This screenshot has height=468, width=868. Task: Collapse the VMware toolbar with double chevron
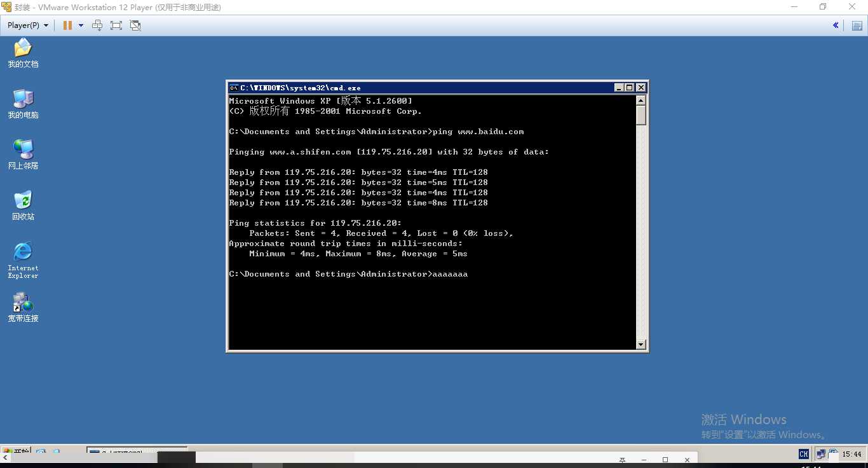coord(836,25)
